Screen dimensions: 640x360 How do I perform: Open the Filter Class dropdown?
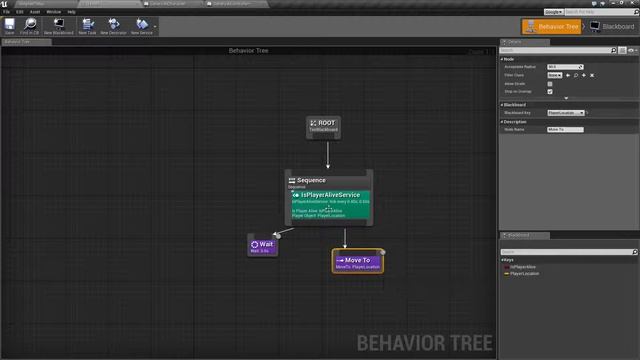point(555,75)
